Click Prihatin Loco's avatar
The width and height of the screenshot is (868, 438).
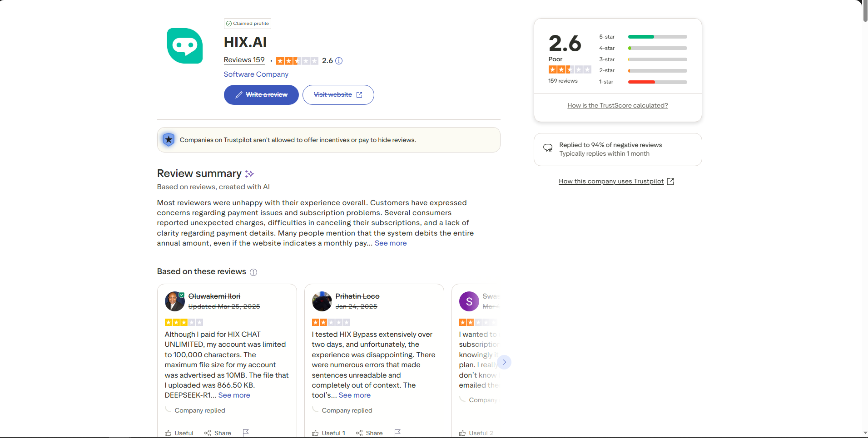(322, 301)
